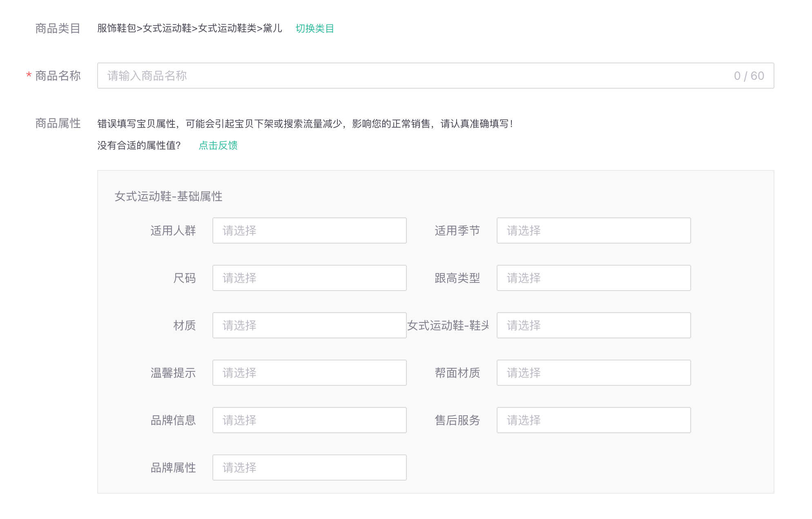Open the 帮面材质 select box
The image size is (812, 519).
593,373
